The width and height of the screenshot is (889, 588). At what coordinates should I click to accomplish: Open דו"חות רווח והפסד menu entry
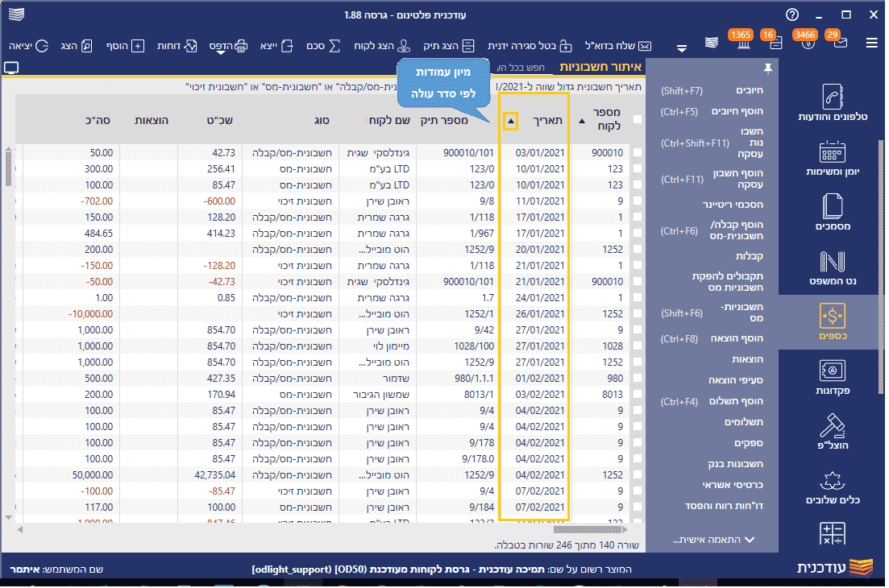click(724, 506)
